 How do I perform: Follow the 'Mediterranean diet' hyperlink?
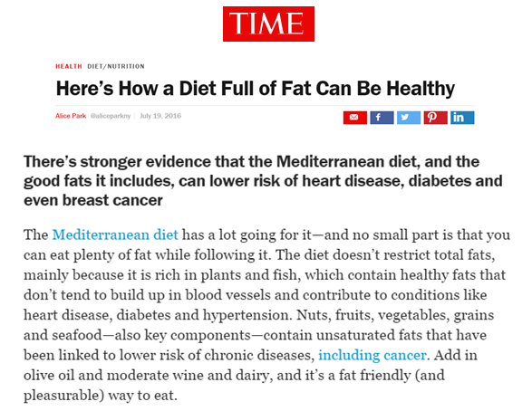pyautogui.click(x=115, y=234)
